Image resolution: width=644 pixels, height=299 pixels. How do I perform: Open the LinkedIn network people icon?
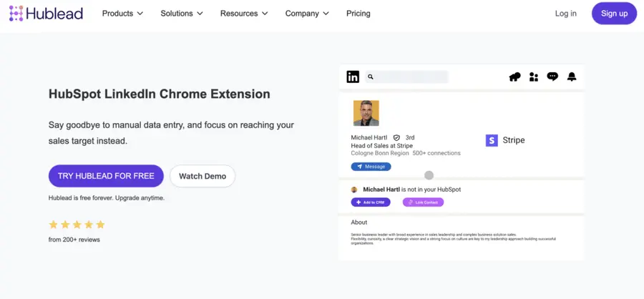pyautogui.click(x=534, y=77)
